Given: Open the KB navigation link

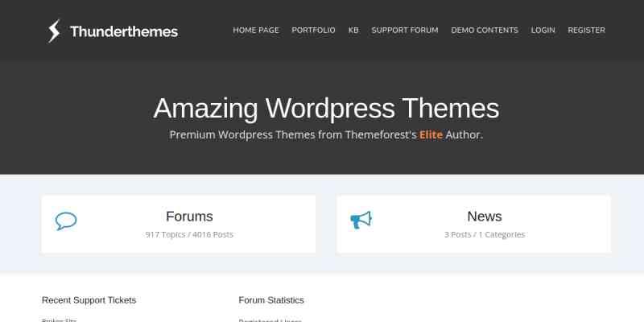Looking at the screenshot, I should (x=353, y=31).
